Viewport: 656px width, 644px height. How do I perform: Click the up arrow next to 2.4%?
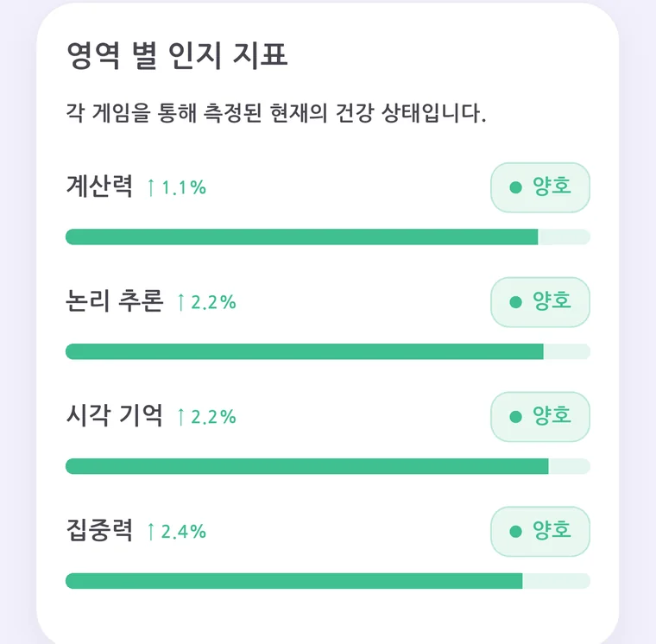pos(151,532)
